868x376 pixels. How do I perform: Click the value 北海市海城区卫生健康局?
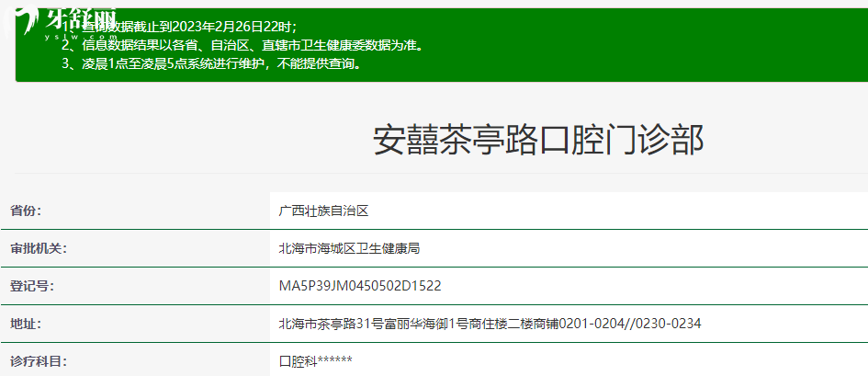click(349, 248)
